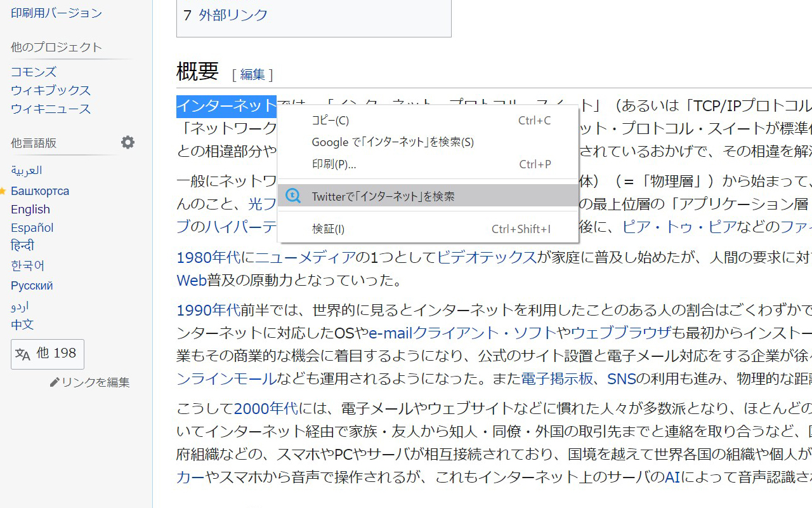Switch to the 한국어 language version
Viewport: 812px width, 508px height.
[x=28, y=265]
